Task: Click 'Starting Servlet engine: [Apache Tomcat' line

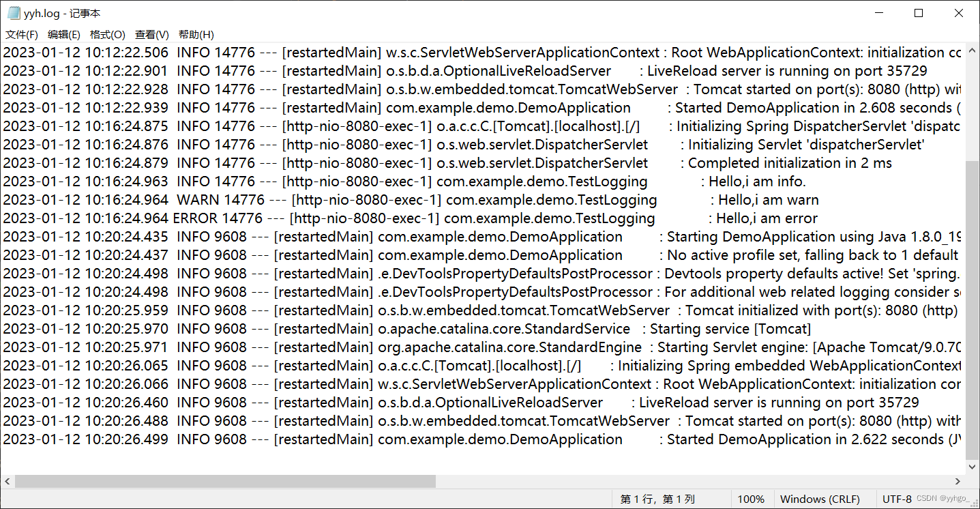Action: coord(482,347)
